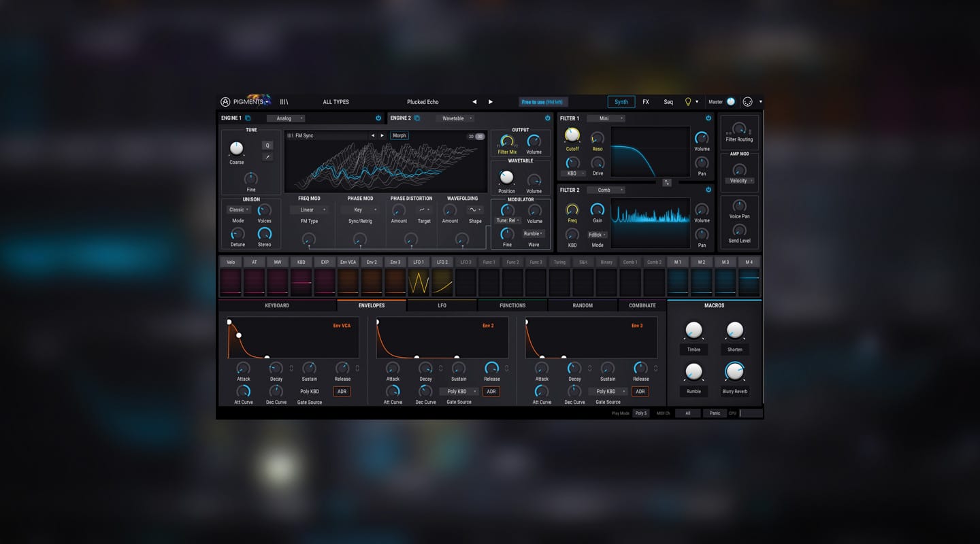The image size is (980, 544).
Task: Click the KBD modulation source slot
Action: click(x=301, y=277)
